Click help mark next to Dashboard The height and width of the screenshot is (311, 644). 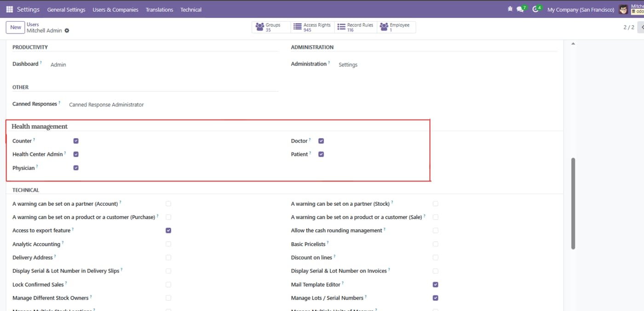[x=40, y=62]
